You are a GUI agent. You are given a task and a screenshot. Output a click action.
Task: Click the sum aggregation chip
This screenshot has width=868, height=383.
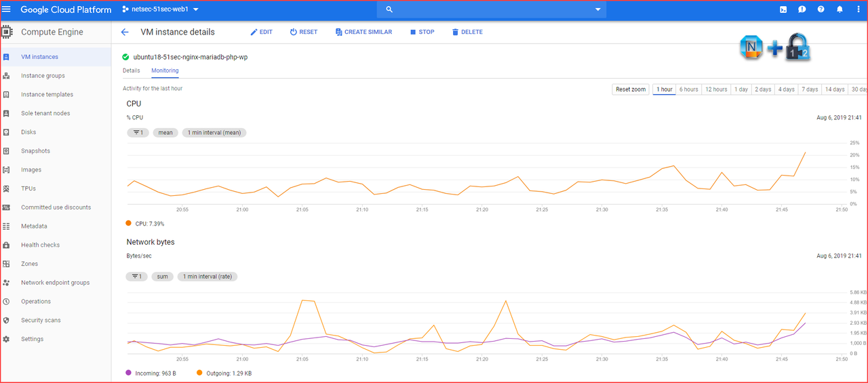[x=163, y=277]
